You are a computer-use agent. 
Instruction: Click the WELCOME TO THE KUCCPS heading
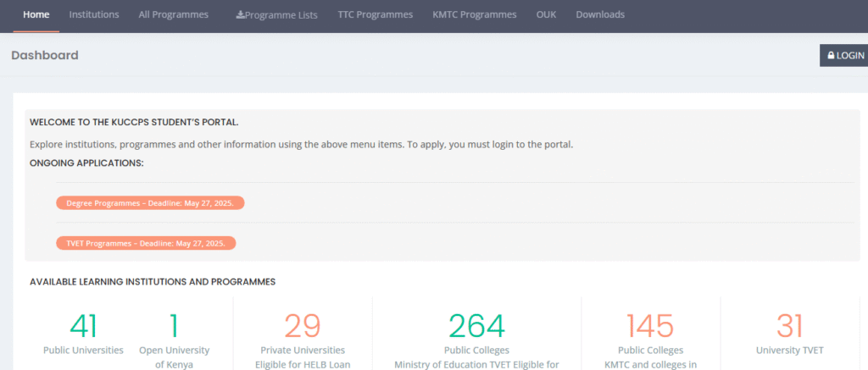[x=135, y=122]
